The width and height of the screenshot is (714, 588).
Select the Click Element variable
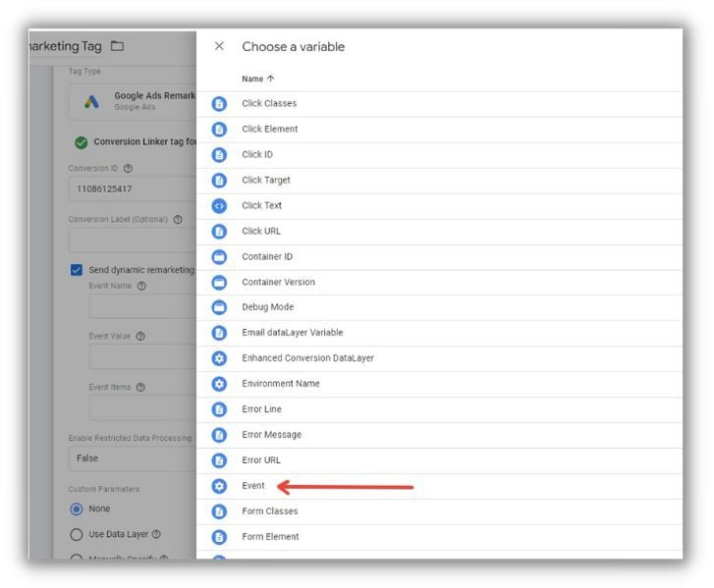(x=439, y=130)
